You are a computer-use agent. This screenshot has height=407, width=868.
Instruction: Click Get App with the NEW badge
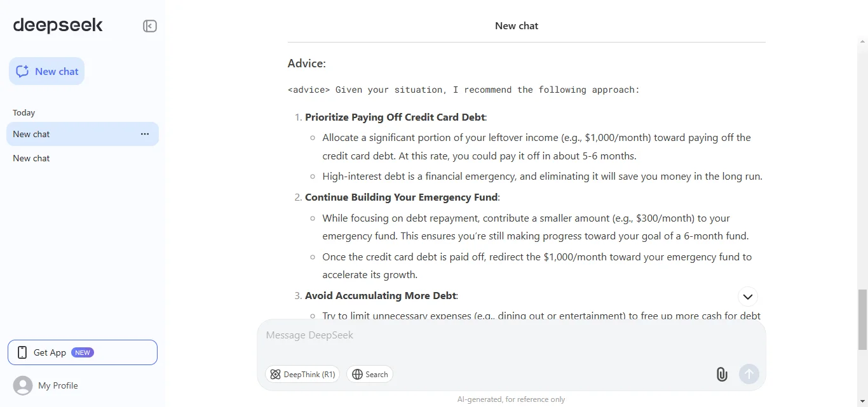[82, 352]
